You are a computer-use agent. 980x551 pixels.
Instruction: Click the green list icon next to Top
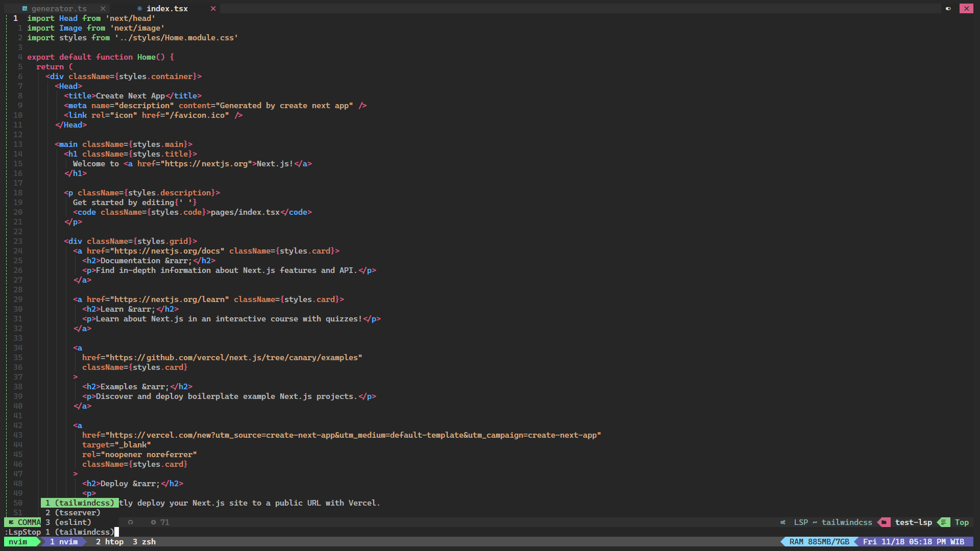(942, 522)
